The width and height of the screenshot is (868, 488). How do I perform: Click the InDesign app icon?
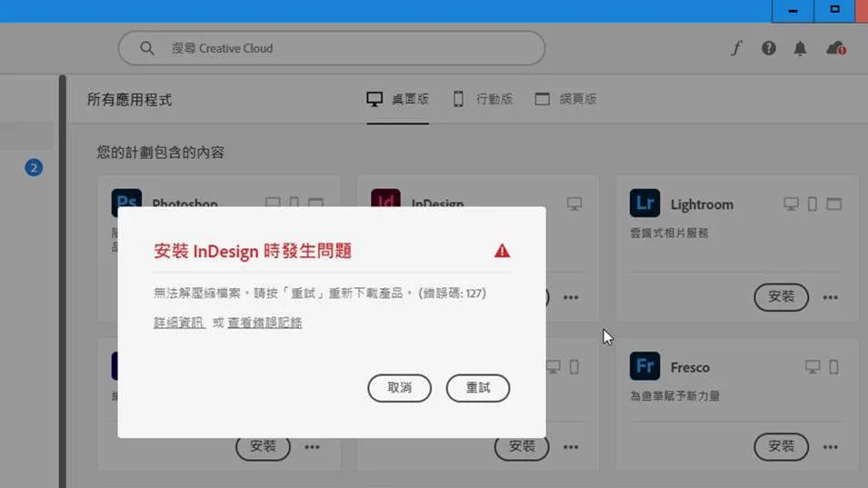[386, 197]
